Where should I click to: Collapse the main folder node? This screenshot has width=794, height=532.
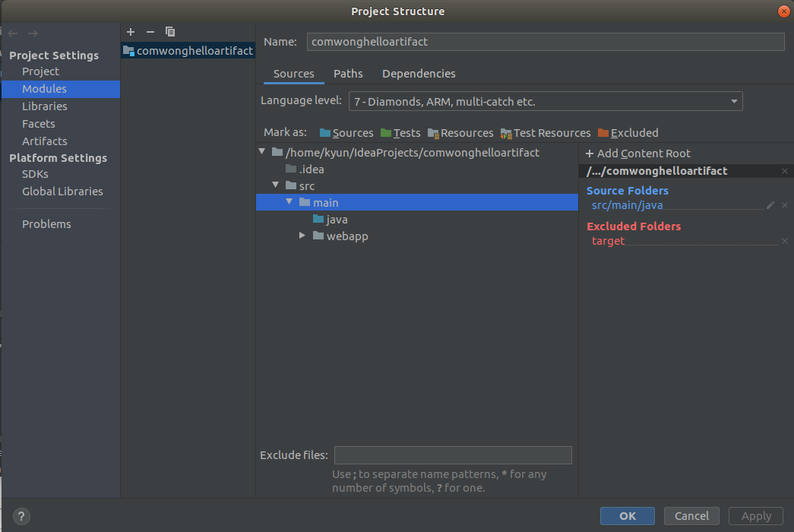click(x=289, y=201)
